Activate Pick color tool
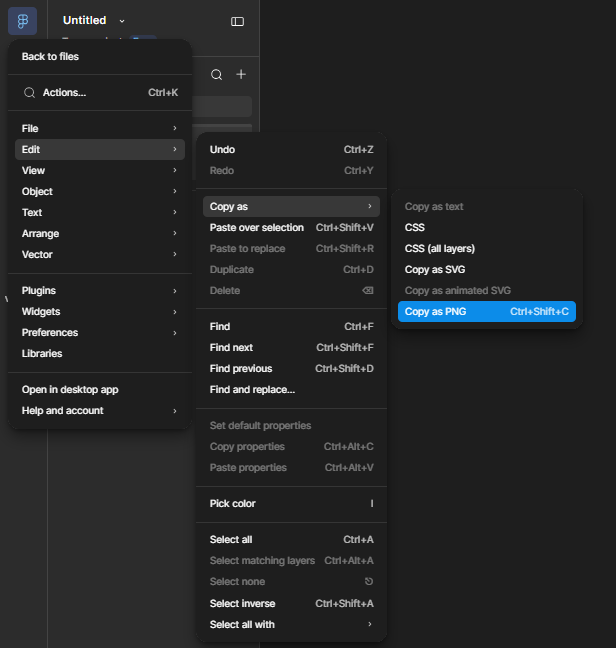Screen dimensions: 616x648 (291, 504)
